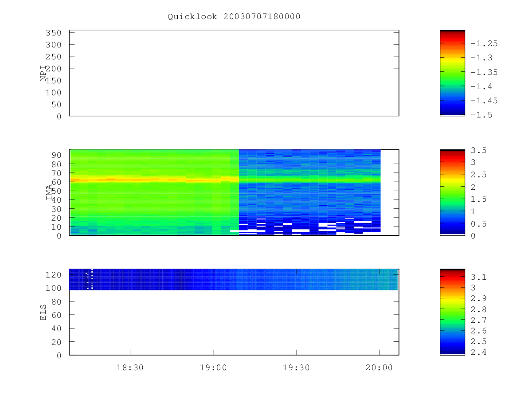This screenshot has width=532, height=399.
Task: Click the '0.5' IMA colorbar label
Action: 479,223
